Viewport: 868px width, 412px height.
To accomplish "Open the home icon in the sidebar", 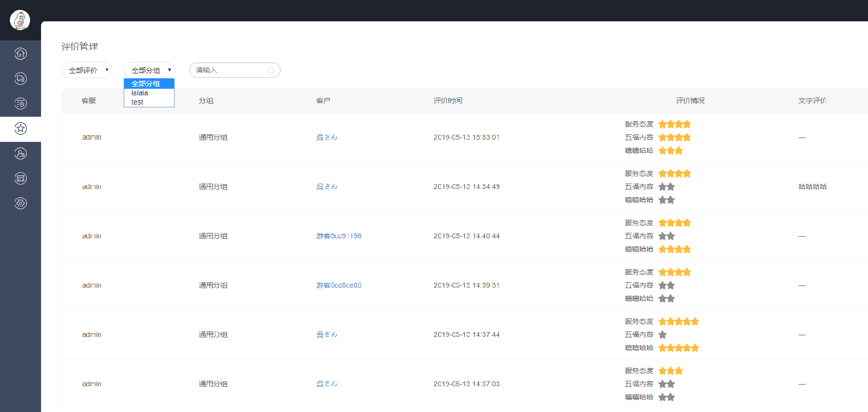I will click(20, 53).
